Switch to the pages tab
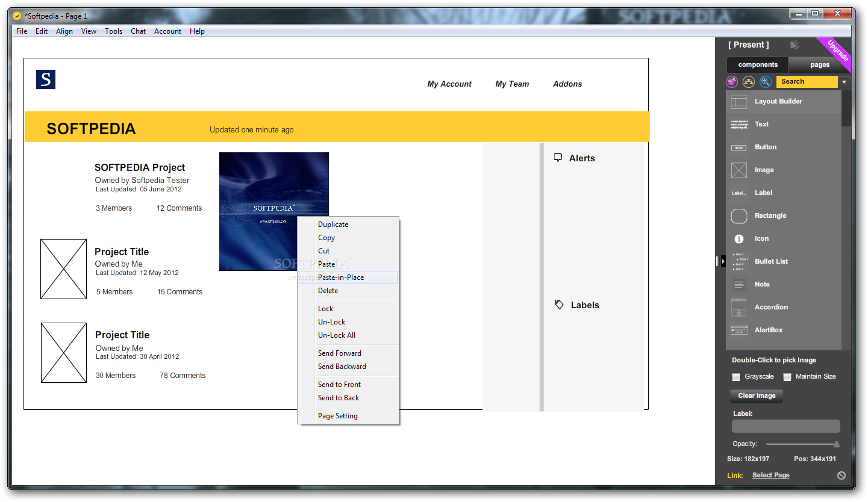This screenshot has height=502, width=868. [x=819, y=64]
